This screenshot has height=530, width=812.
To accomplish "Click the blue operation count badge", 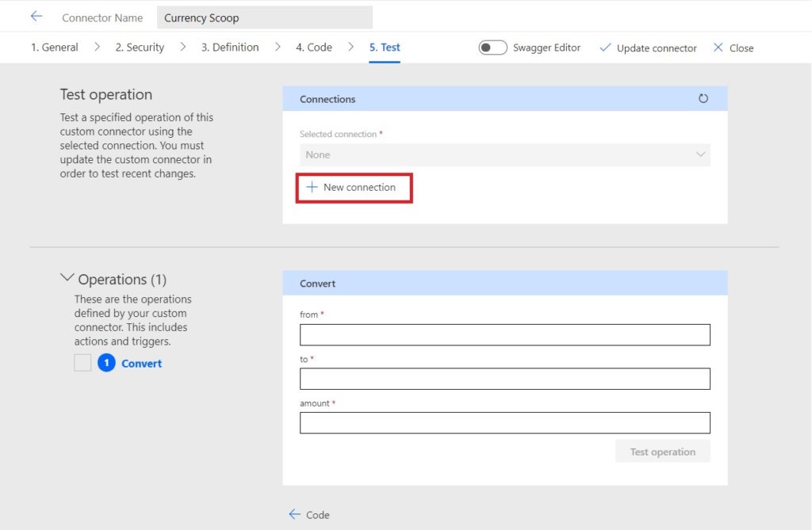I will coord(105,363).
